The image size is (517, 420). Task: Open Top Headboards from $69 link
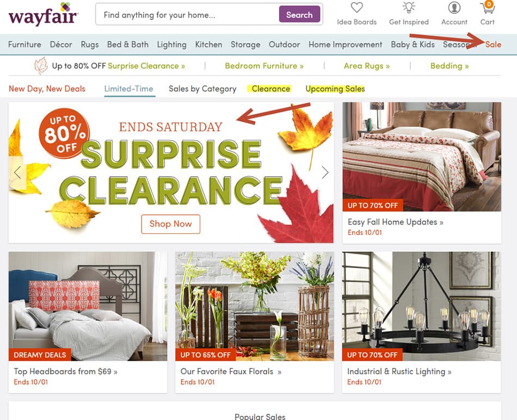click(66, 372)
